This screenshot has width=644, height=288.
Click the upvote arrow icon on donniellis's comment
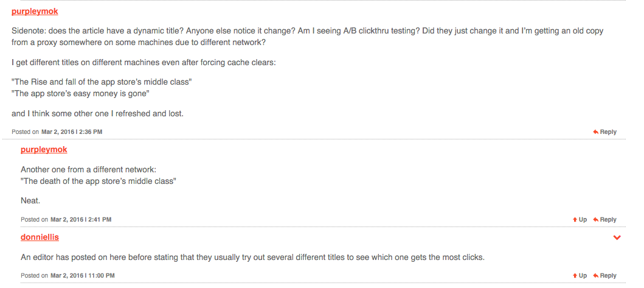tap(575, 276)
